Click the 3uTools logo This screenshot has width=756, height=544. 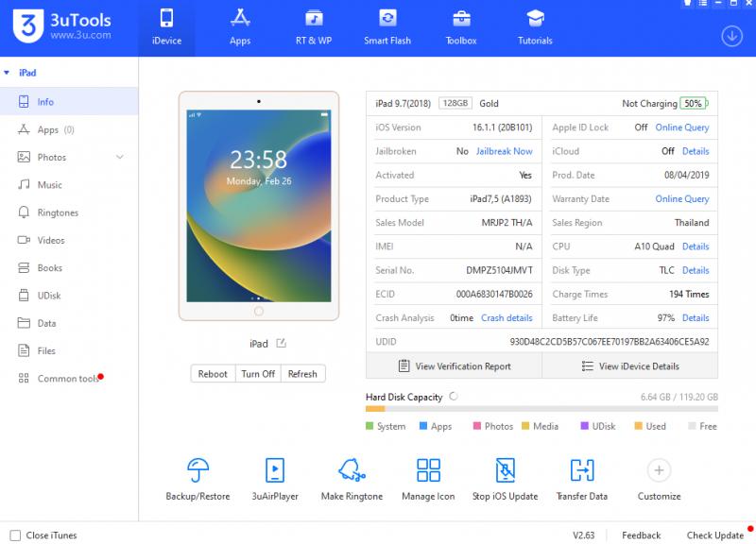[62, 26]
